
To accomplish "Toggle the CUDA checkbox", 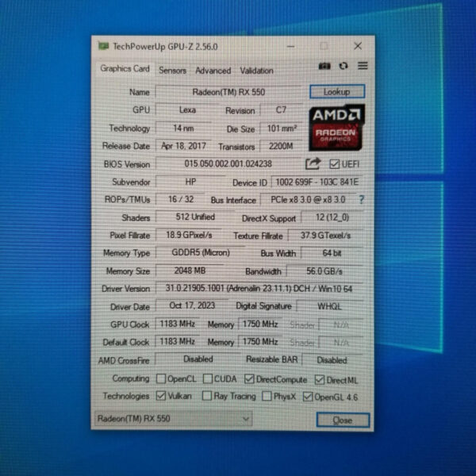I will [x=208, y=378].
